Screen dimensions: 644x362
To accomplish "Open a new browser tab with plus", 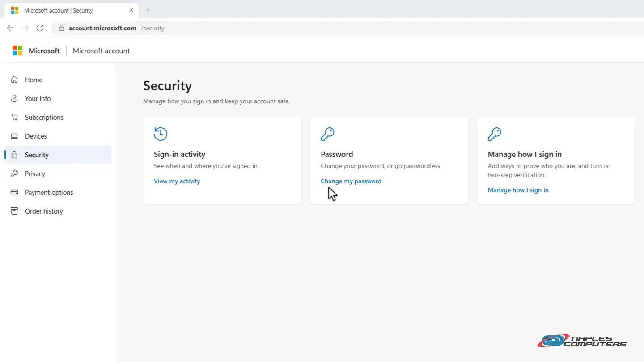I will tap(148, 10).
